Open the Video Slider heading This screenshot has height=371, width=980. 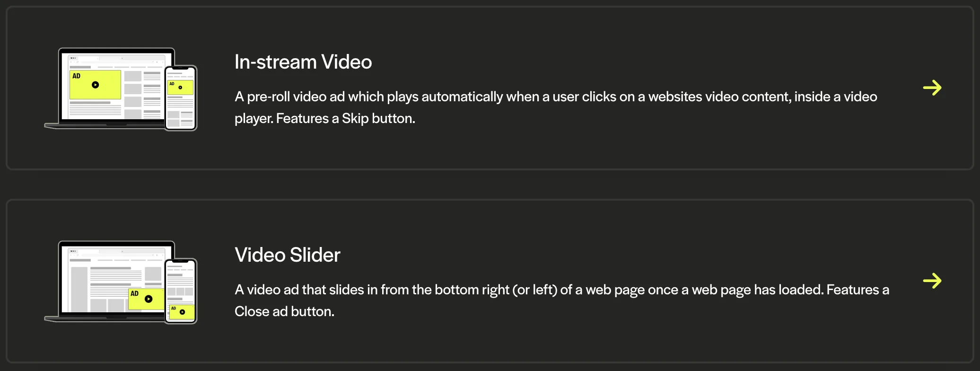(287, 255)
